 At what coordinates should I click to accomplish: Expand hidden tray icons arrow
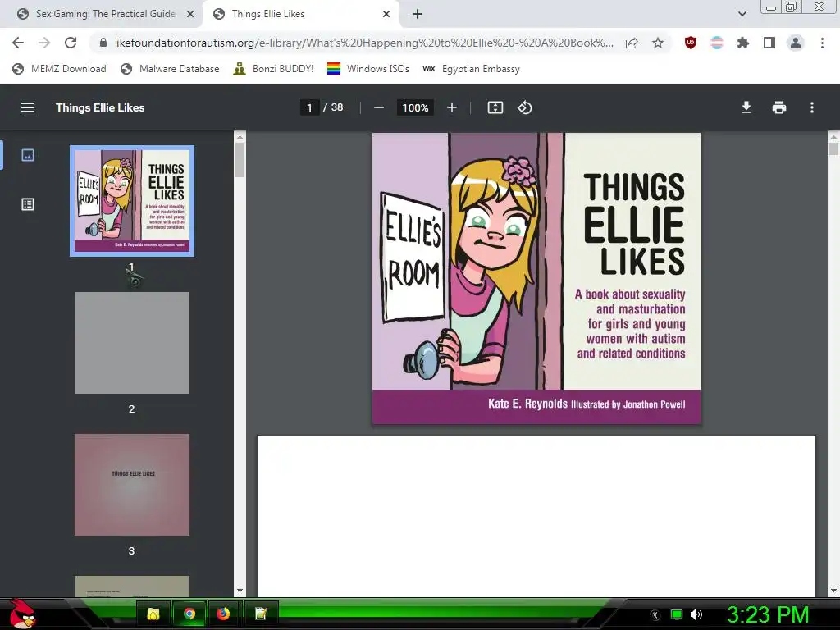coord(655,615)
